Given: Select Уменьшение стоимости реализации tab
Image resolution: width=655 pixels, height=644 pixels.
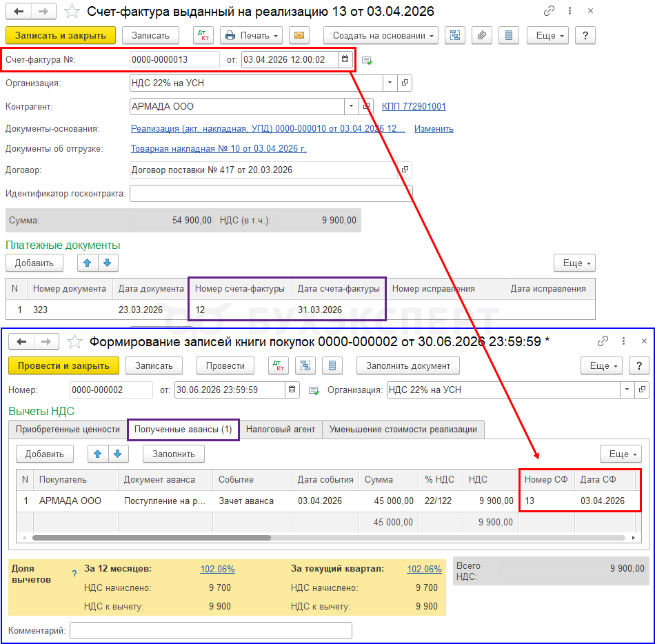Looking at the screenshot, I should (x=403, y=430).
